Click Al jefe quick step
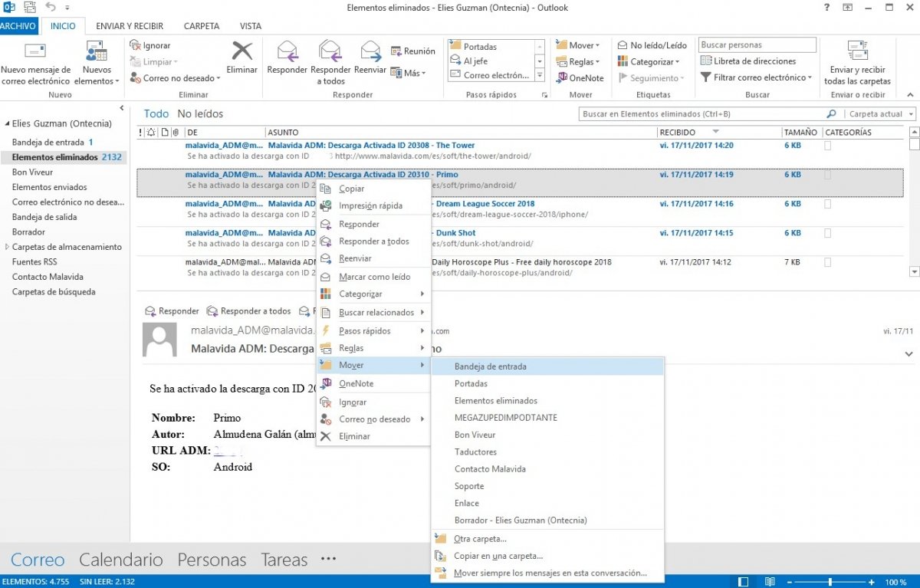Viewport: 920px width, 588px height. click(x=491, y=61)
